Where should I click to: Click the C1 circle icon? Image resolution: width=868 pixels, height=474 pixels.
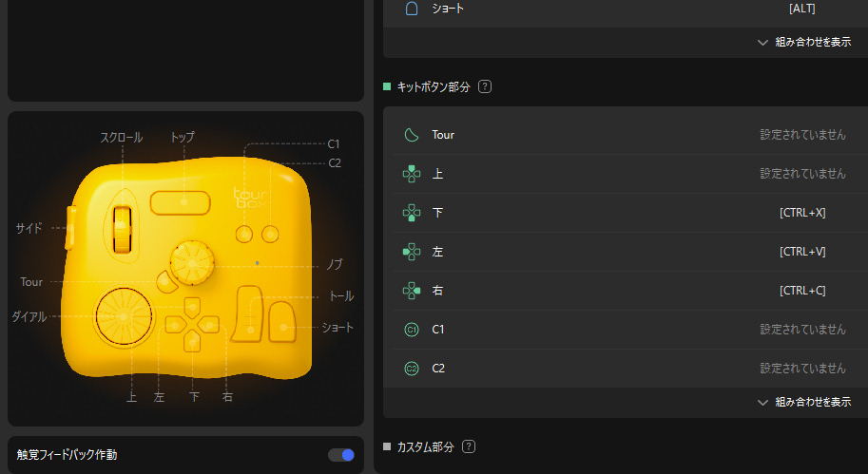point(412,330)
